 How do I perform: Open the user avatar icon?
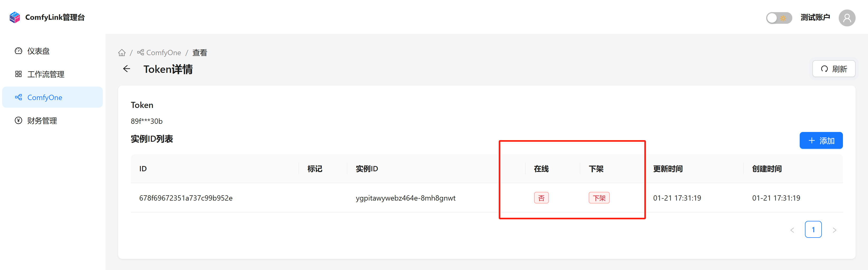click(847, 18)
